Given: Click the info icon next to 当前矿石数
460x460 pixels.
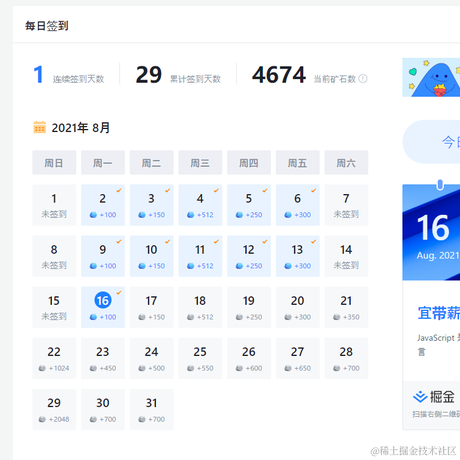Looking at the screenshot, I should (x=363, y=79).
